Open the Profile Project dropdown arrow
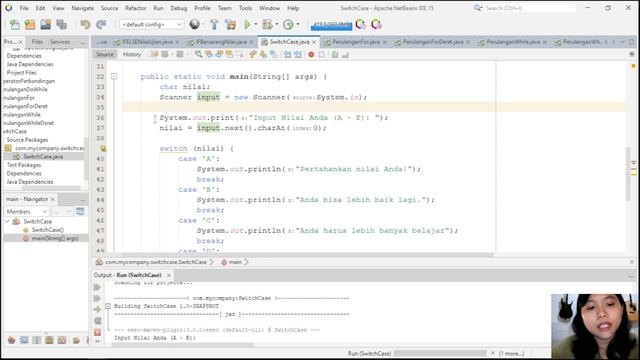Screen dimensions: 640x360 point(298,24)
